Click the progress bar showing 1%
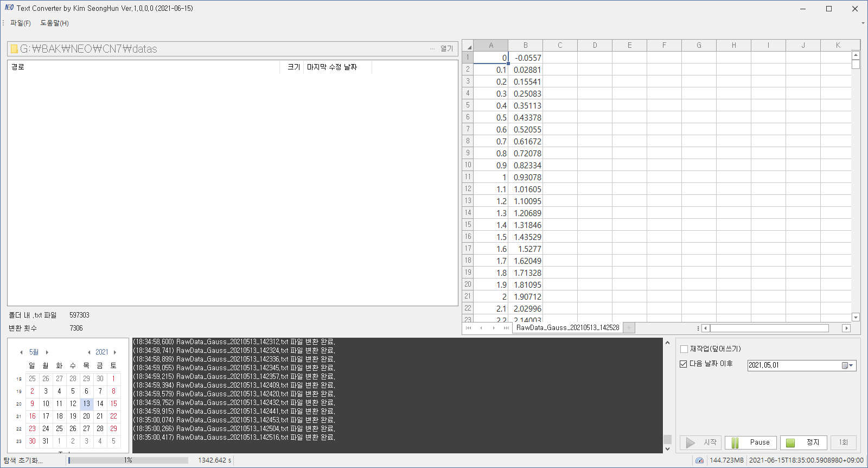 pos(128,460)
